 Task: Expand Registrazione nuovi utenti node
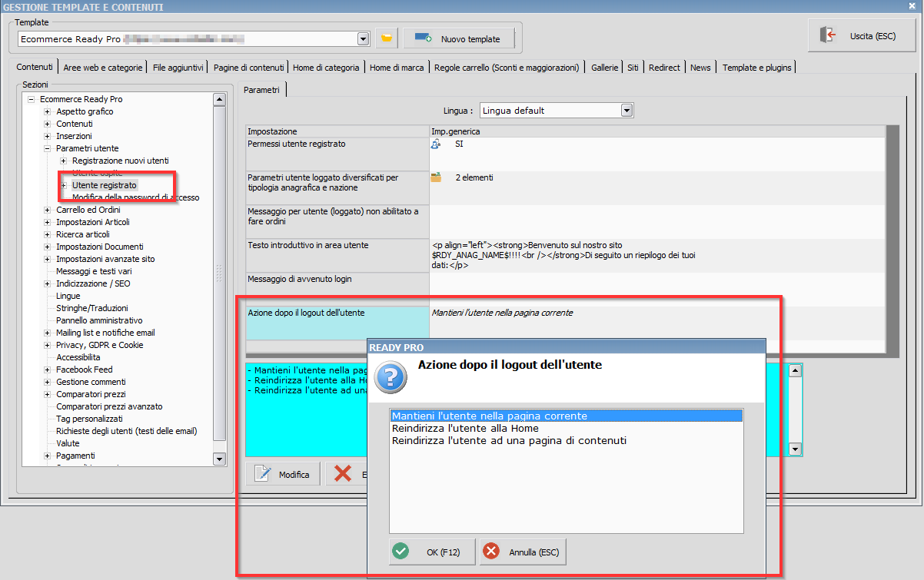point(63,161)
